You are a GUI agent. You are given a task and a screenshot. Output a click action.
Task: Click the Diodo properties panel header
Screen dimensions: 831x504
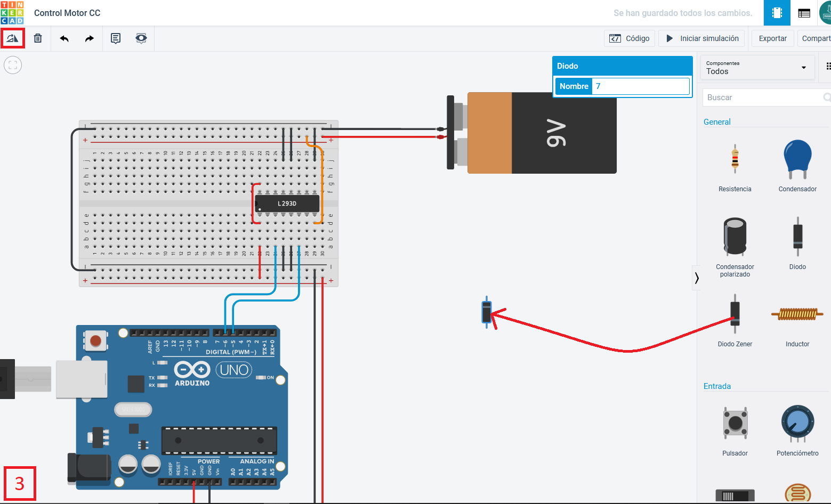tap(623, 66)
